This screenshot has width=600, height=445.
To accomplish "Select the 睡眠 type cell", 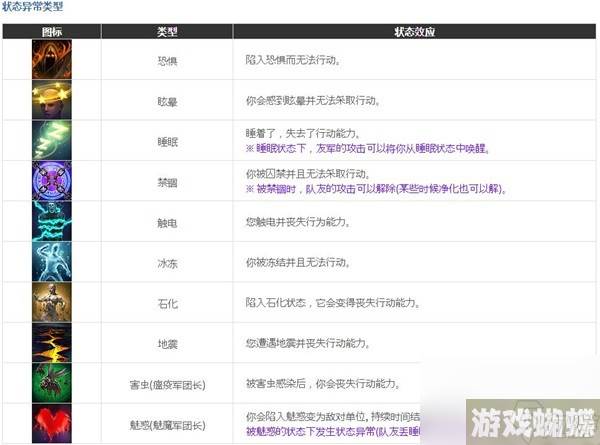I will coord(167,142).
